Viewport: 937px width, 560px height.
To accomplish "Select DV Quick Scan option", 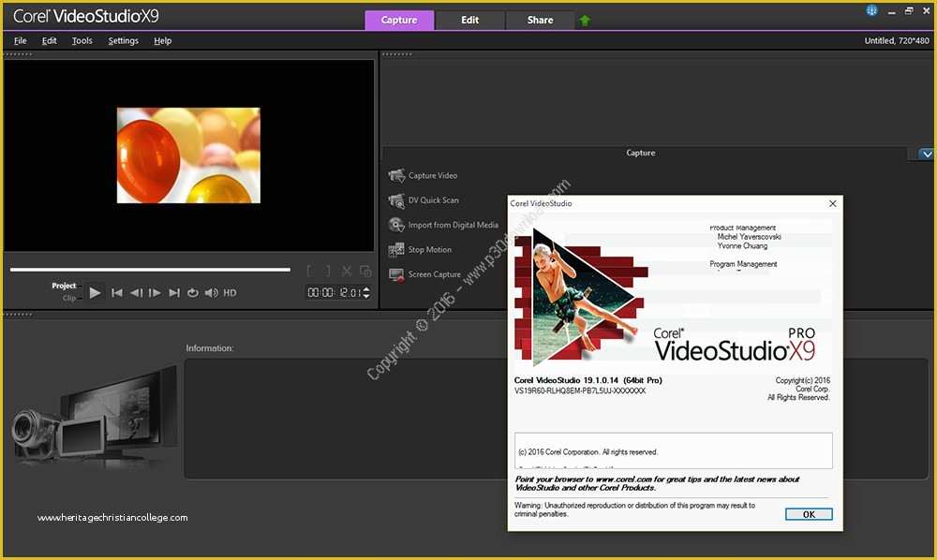I will point(424,200).
